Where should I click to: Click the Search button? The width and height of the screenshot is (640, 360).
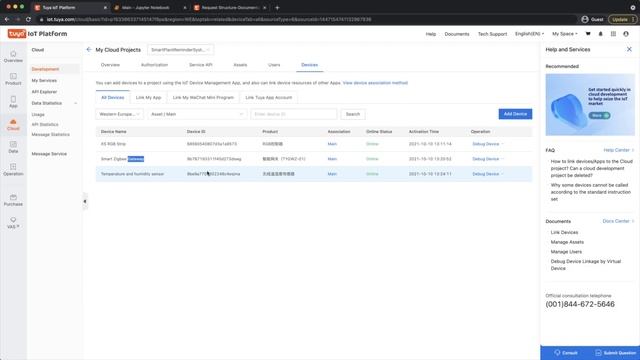pos(353,114)
